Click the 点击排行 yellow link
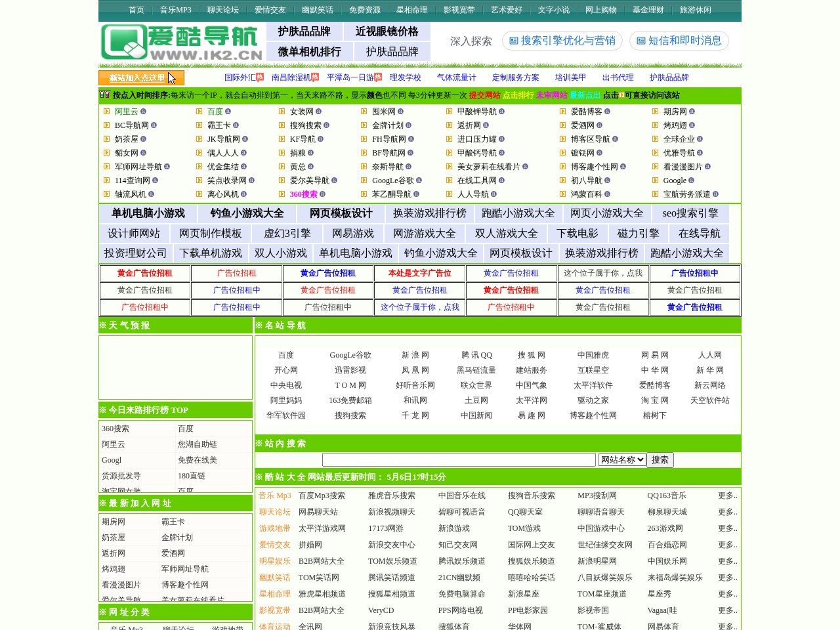The height and width of the screenshot is (630, 840). point(518,95)
